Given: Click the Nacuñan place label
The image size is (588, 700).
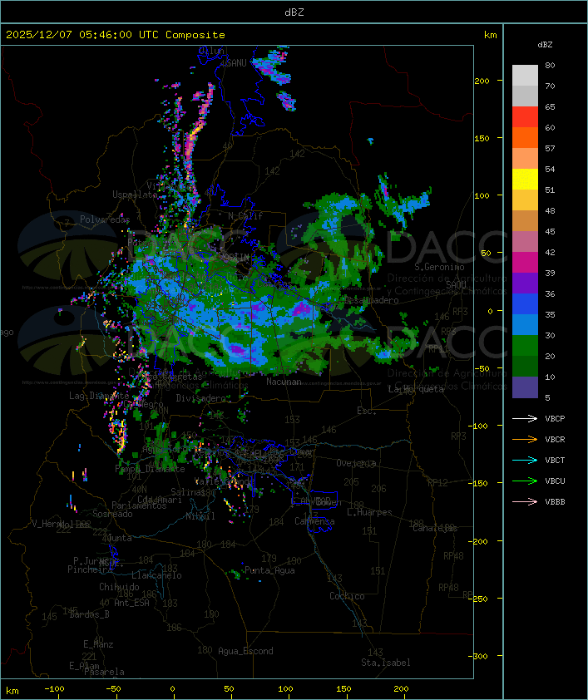Looking at the screenshot, I should [284, 382].
